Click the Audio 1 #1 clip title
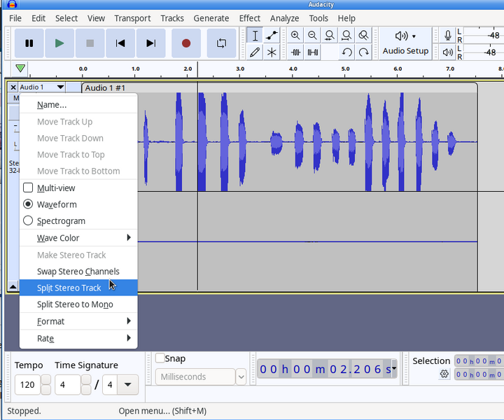 tap(105, 88)
